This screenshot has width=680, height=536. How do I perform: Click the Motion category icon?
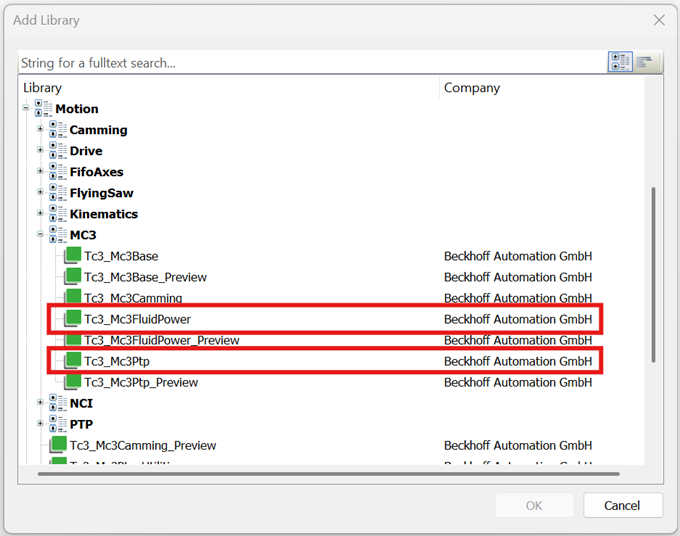pos(43,108)
